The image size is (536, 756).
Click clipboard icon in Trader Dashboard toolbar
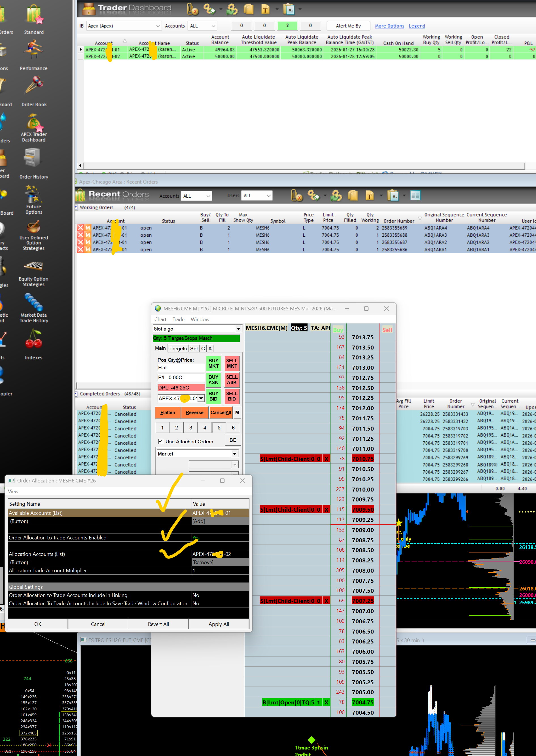[289, 9]
